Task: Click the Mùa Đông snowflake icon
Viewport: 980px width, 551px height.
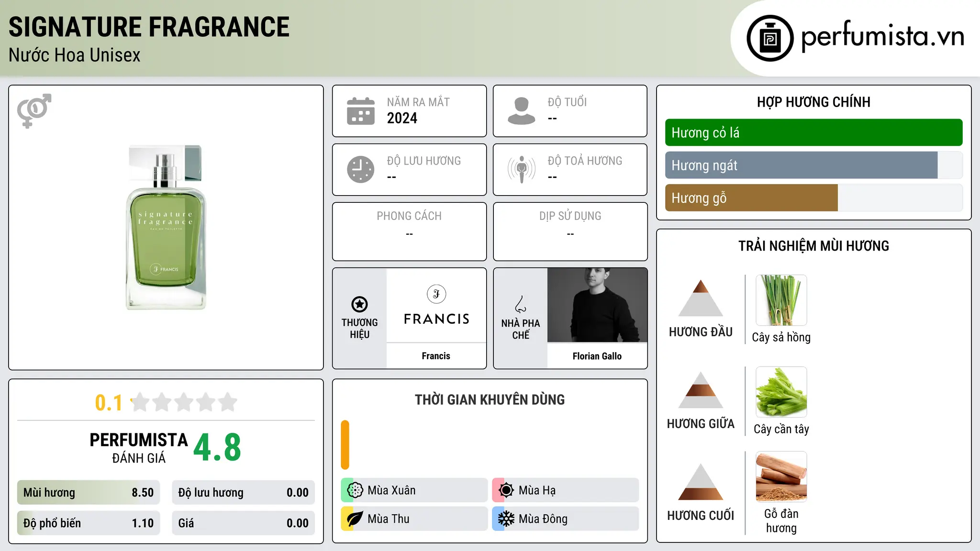Action: tap(506, 519)
